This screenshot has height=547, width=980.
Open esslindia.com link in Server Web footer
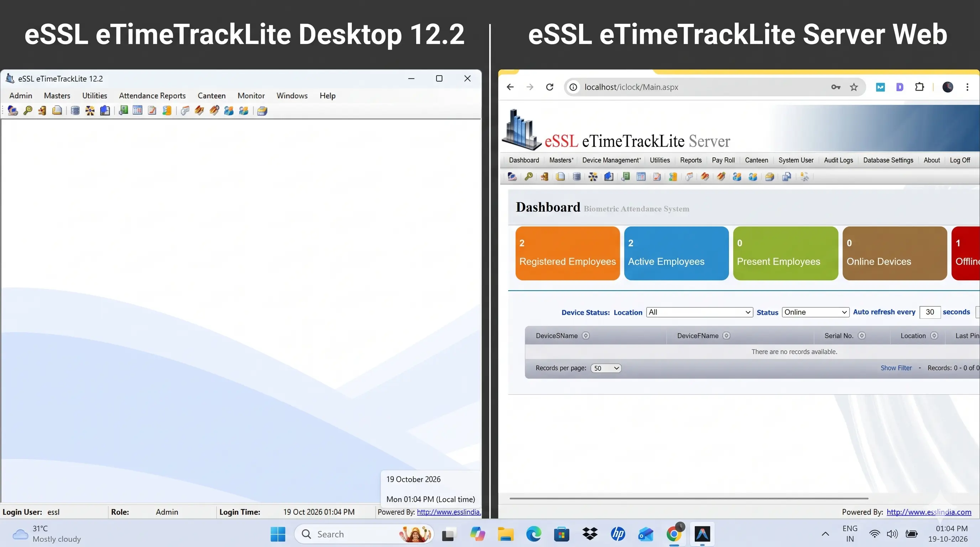pyautogui.click(x=929, y=512)
